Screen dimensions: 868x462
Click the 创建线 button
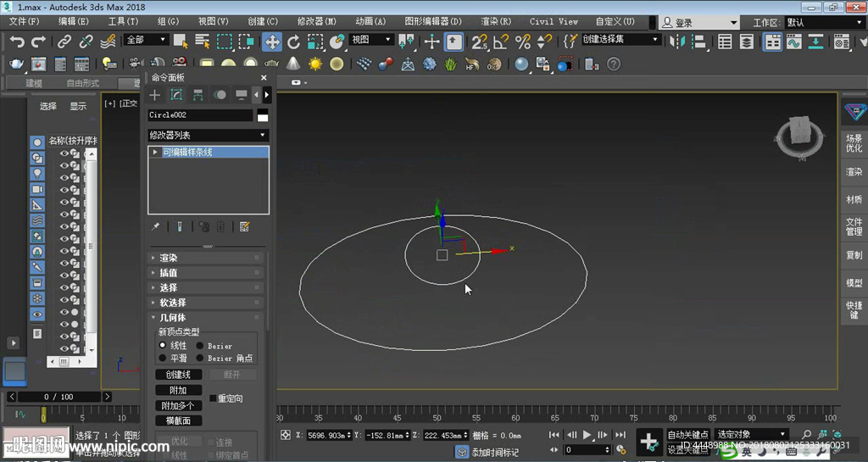tap(178, 375)
